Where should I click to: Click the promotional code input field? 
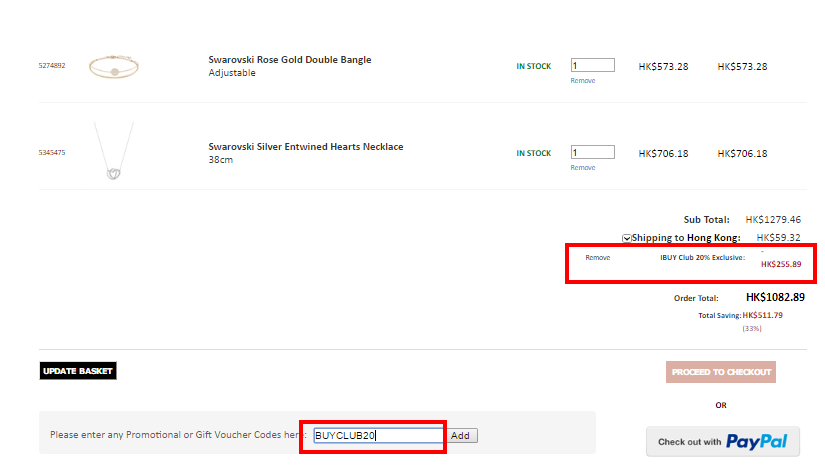[378, 436]
